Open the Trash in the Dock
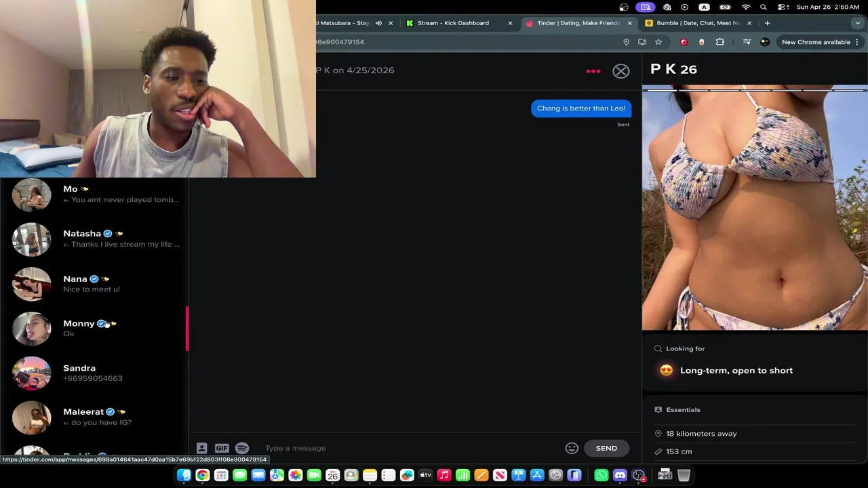Viewport: 868px width, 488px height. [x=684, y=475]
